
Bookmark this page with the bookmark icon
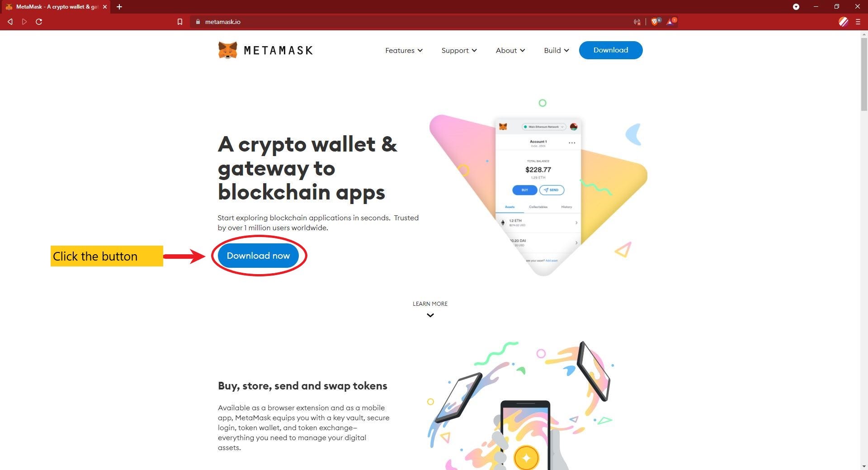point(180,22)
